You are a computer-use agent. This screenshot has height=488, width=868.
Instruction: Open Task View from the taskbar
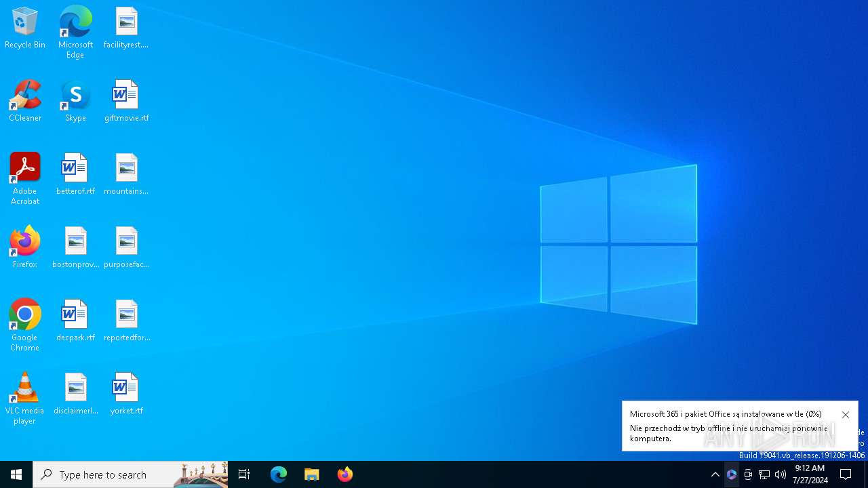pos(244,474)
